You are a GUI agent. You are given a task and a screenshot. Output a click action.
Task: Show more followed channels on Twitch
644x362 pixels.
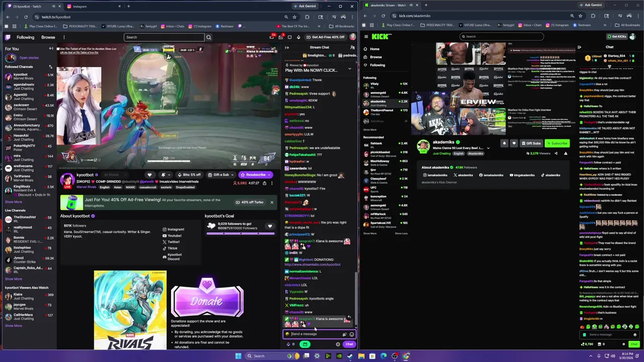tap(14, 202)
